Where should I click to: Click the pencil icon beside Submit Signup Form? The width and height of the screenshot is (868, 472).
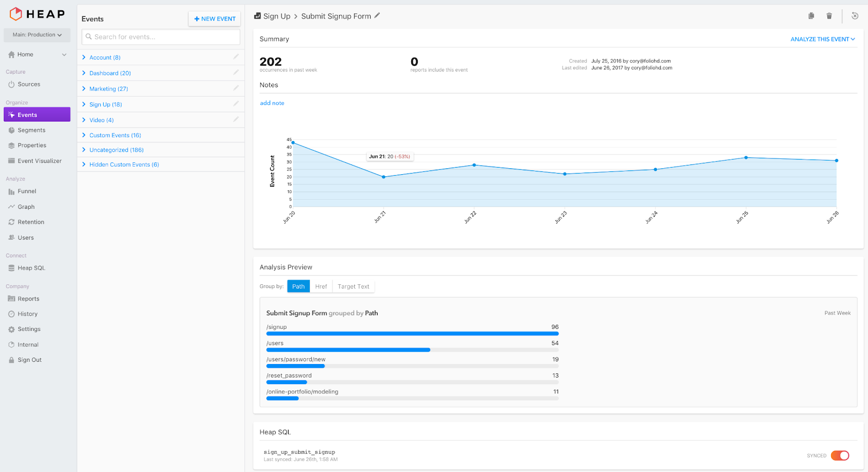[x=377, y=16]
